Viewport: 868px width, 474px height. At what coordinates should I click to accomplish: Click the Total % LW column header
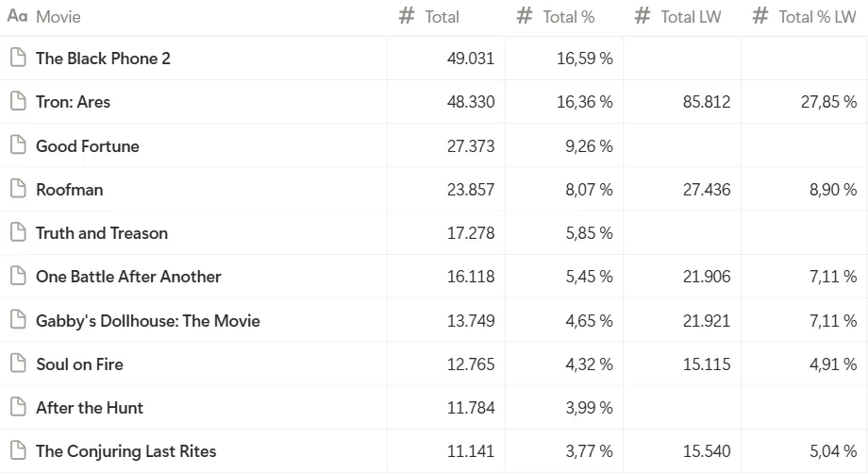(x=816, y=17)
